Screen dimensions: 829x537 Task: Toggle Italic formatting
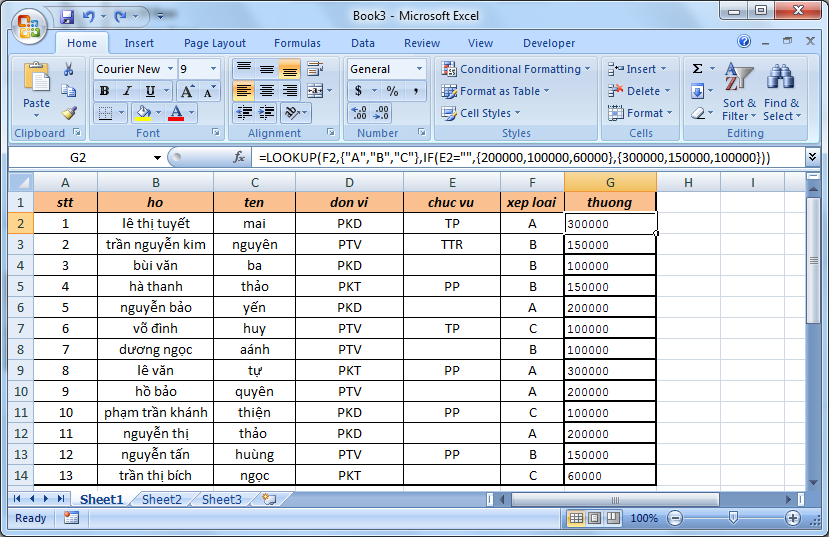pyautogui.click(x=127, y=91)
